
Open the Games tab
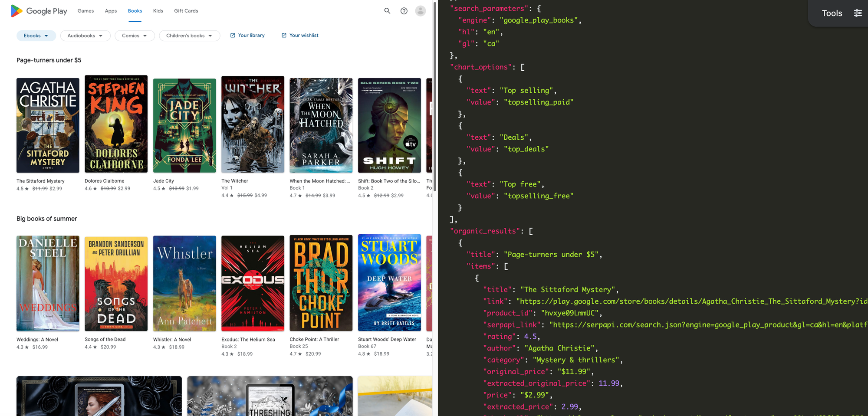pyautogui.click(x=85, y=11)
